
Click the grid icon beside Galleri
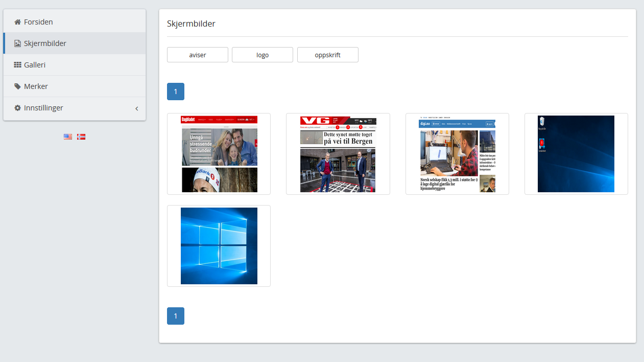pyautogui.click(x=17, y=65)
